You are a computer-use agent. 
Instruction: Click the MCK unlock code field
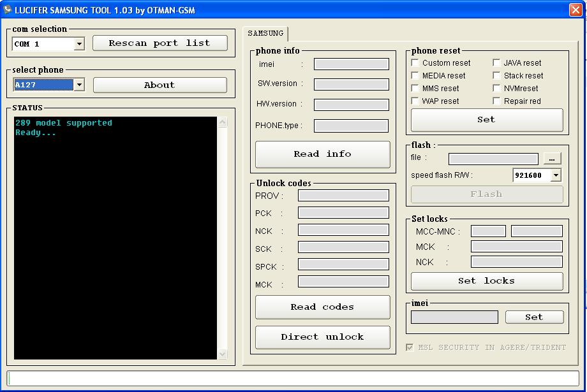click(343, 282)
